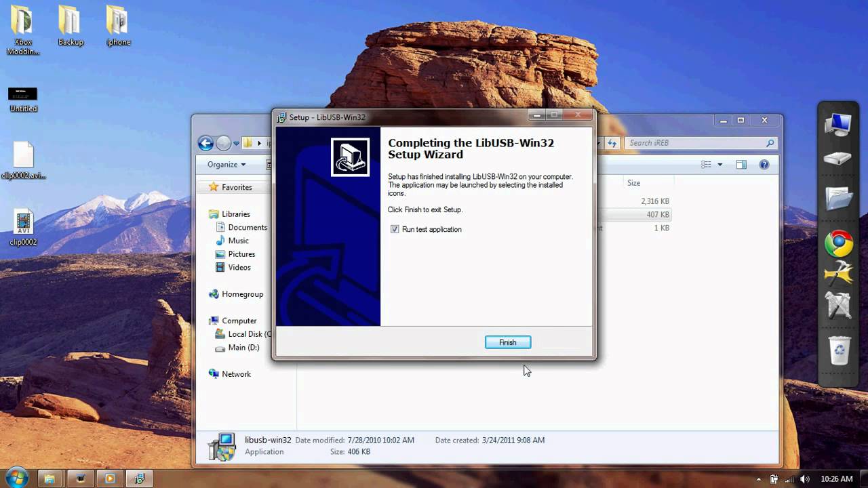Open Local Disk in navigation pane
Viewport: 868px width, 488px height.
243,334
